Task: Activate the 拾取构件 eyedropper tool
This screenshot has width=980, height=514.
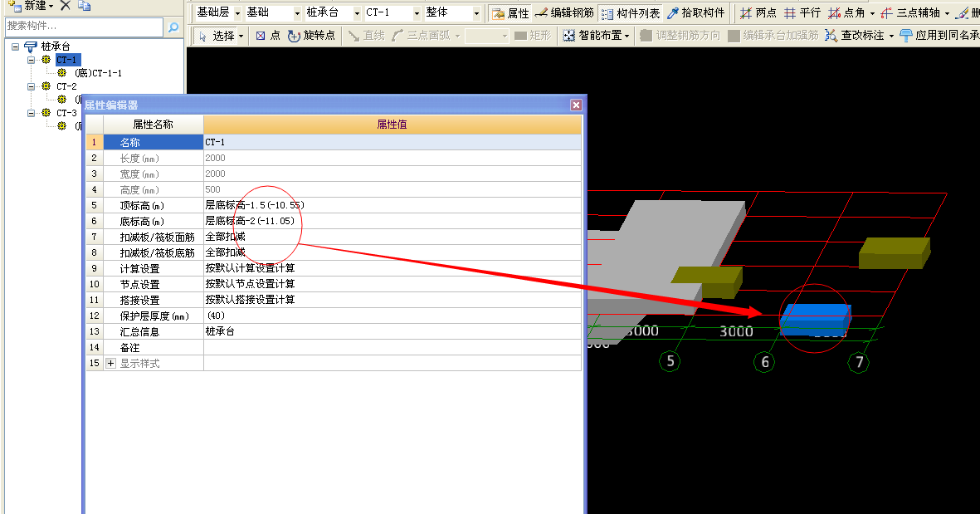Action: pos(695,13)
